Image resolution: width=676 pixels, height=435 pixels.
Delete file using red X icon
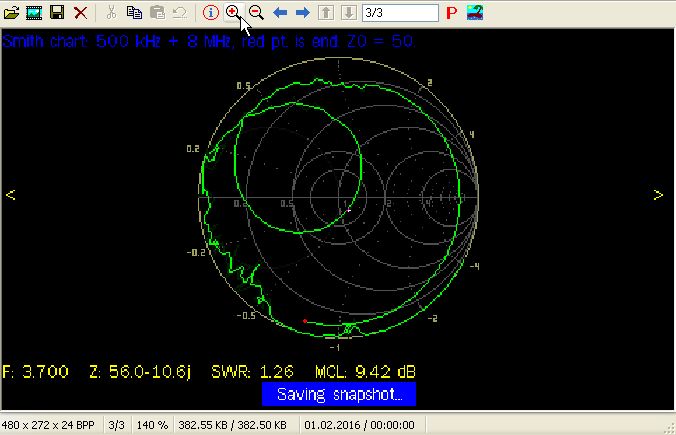coord(80,13)
